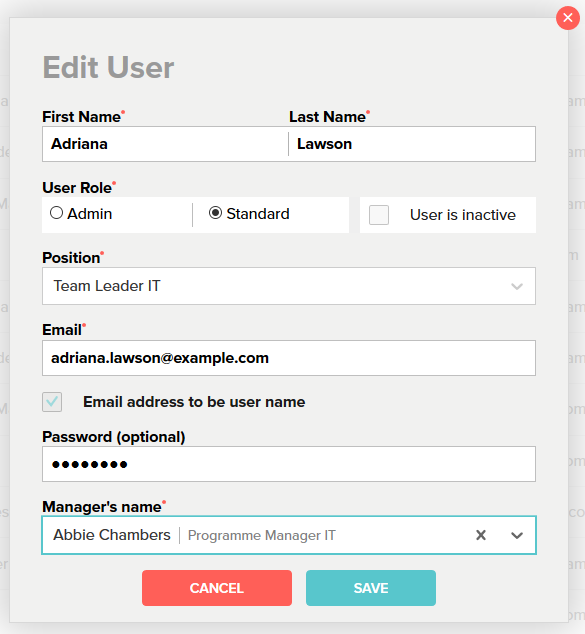Click the Team Leader IT position value
585x634 pixels.
[x=107, y=286]
